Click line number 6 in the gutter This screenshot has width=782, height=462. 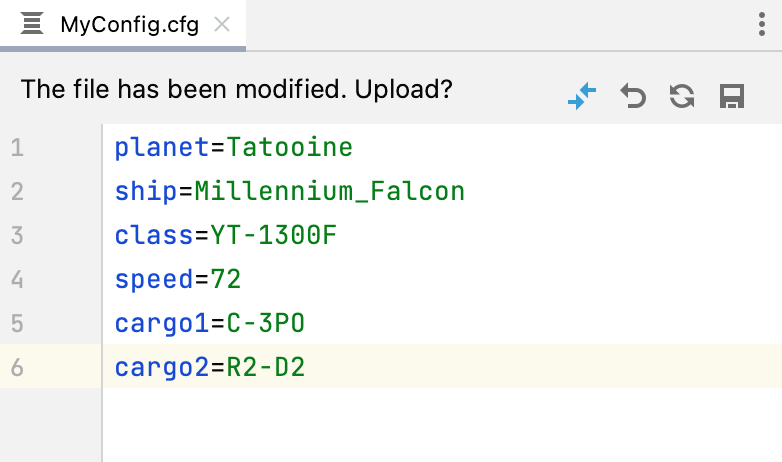pyautogui.click(x=17, y=367)
